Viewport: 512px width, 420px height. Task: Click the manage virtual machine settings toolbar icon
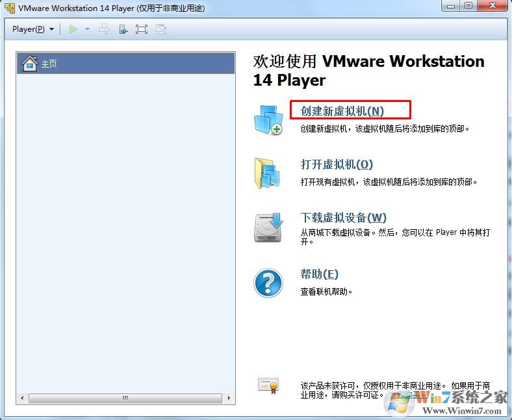[123, 29]
